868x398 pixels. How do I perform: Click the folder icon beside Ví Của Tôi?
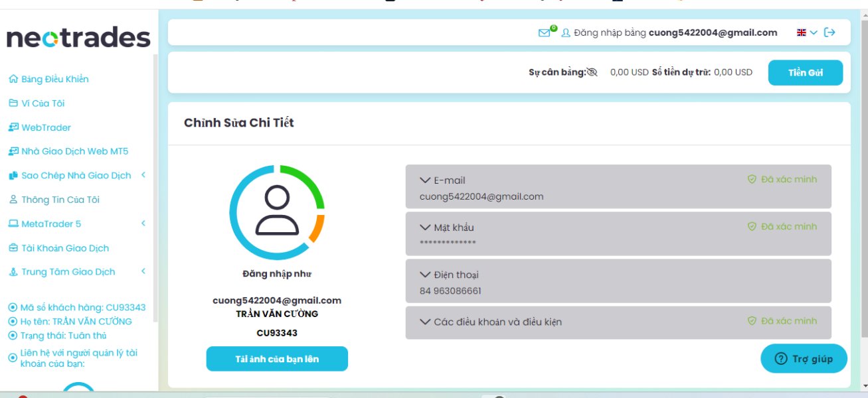[x=13, y=103]
